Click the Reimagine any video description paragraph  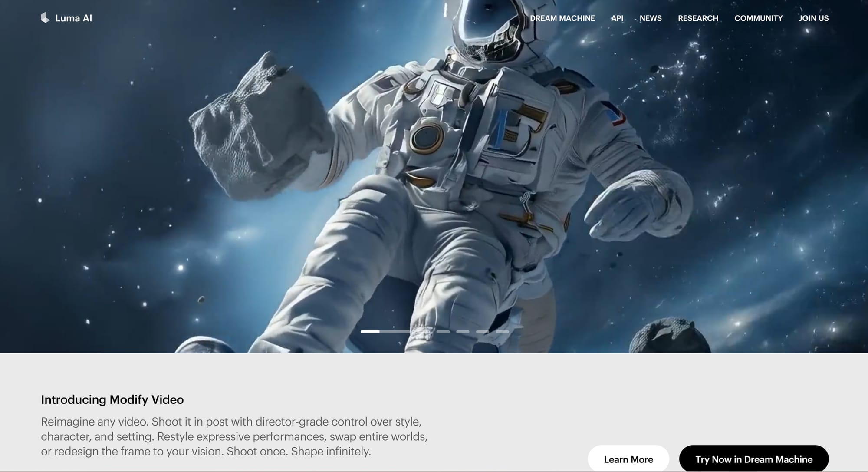234,436
